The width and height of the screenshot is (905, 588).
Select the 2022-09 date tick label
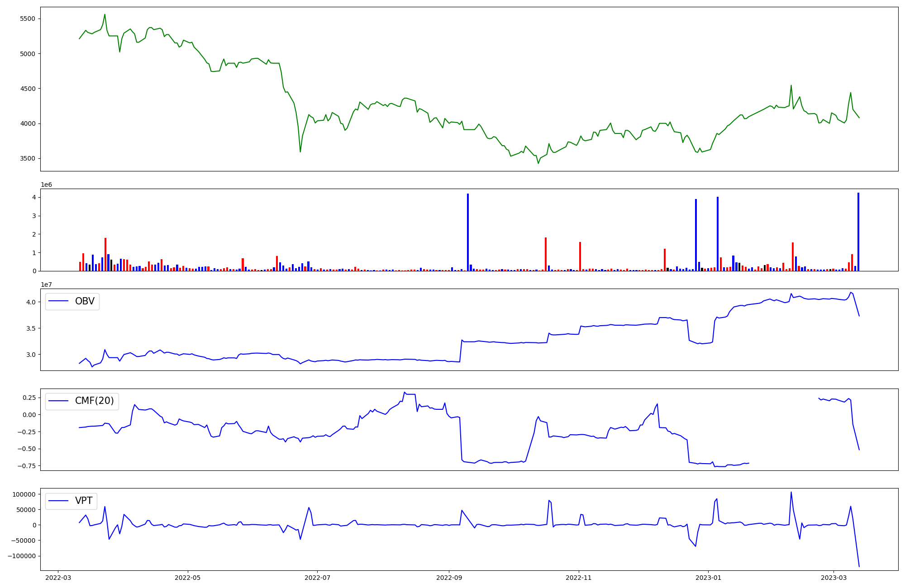tap(449, 578)
